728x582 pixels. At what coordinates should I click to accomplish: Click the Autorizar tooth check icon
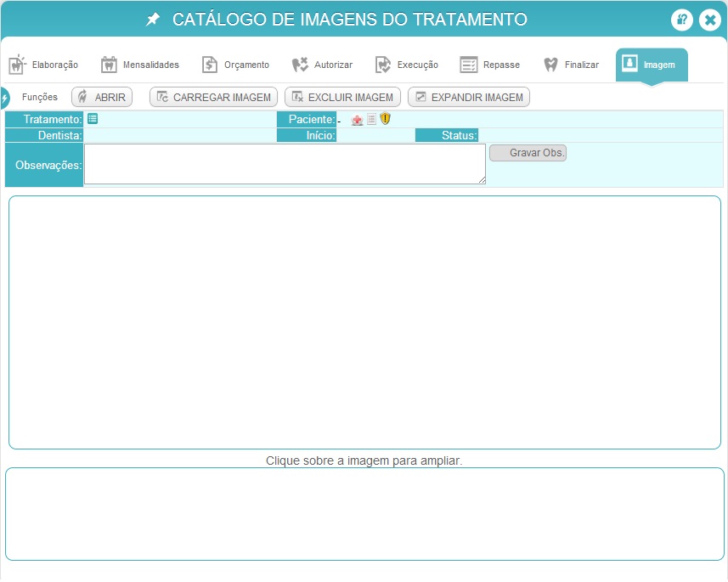[300, 65]
